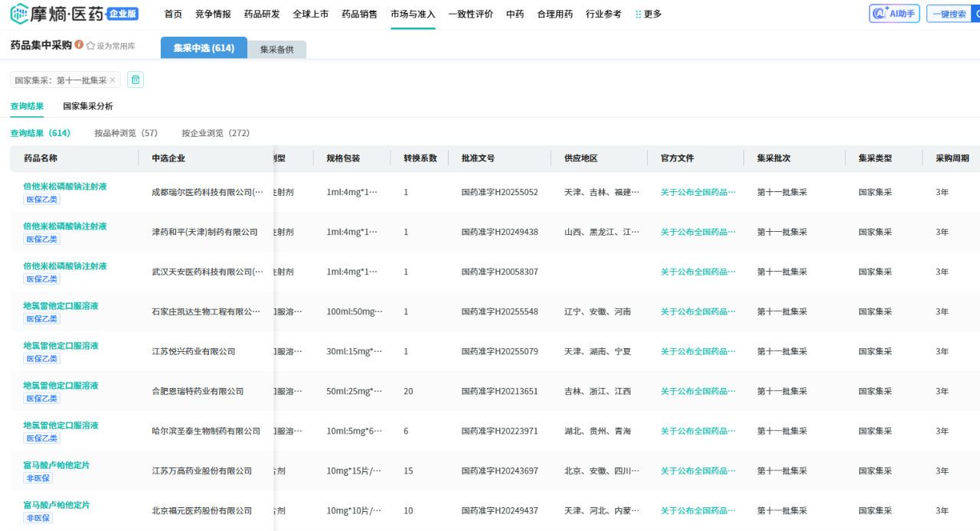This screenshot has height=531, width=980.
Task: Switch to the 集采备供 tab
Action: [x=276, y=49]
